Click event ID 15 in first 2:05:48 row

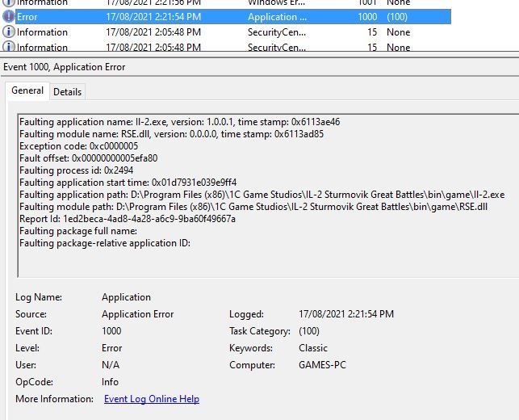click(x=372, y=32)
